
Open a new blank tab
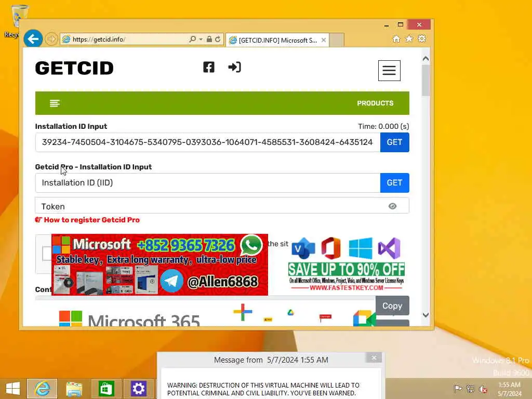click(x=337, y=40)
